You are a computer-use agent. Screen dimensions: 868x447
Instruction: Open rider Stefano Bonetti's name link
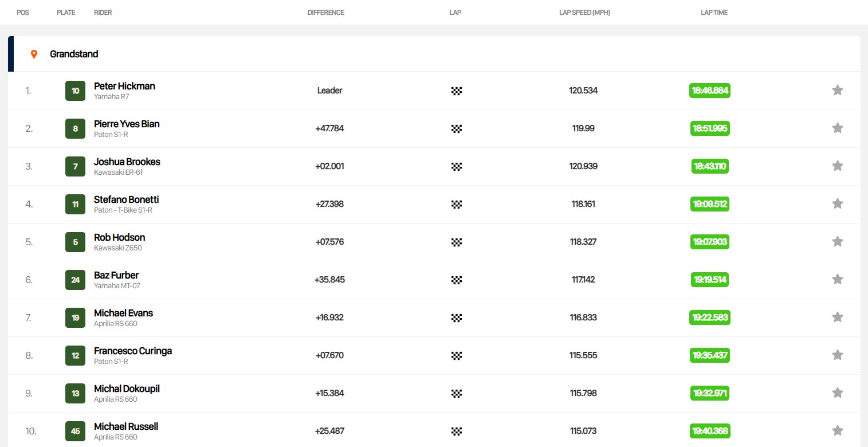pyautogui.click(x=127, y=199)
